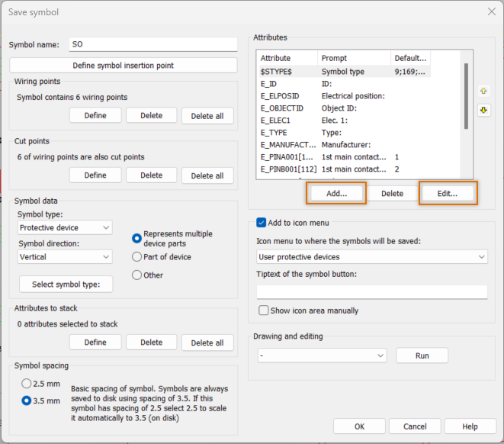Open the Symbol type dropdown
This screenshot has width=504, height=444.
(65, 227)
